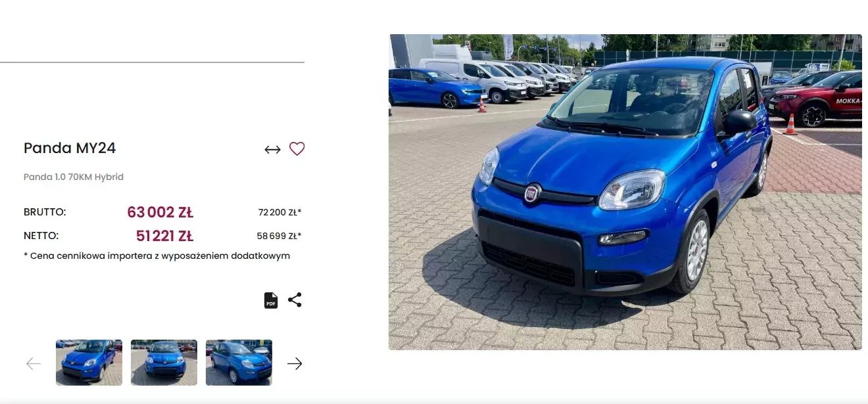Toggle the heart favorite icon

[297, 149]
